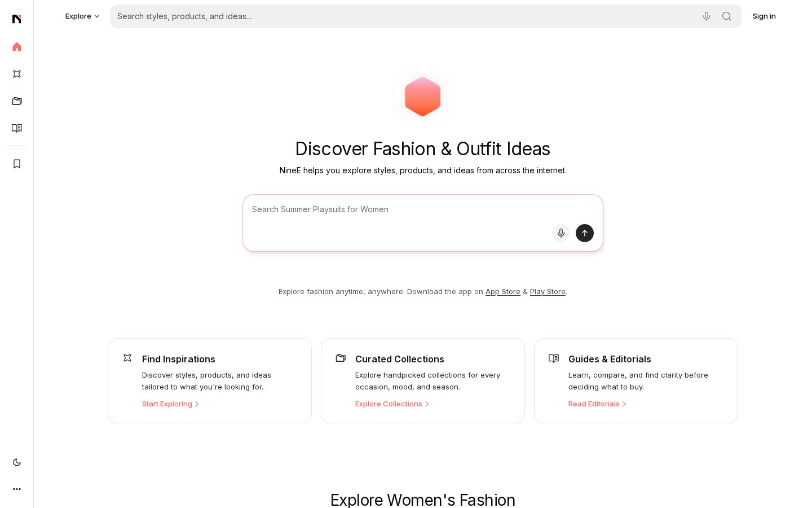This screenshot has height=508, width=812.
Task: Click the orange hexagon logo
Action: click(x=423, y=97)
